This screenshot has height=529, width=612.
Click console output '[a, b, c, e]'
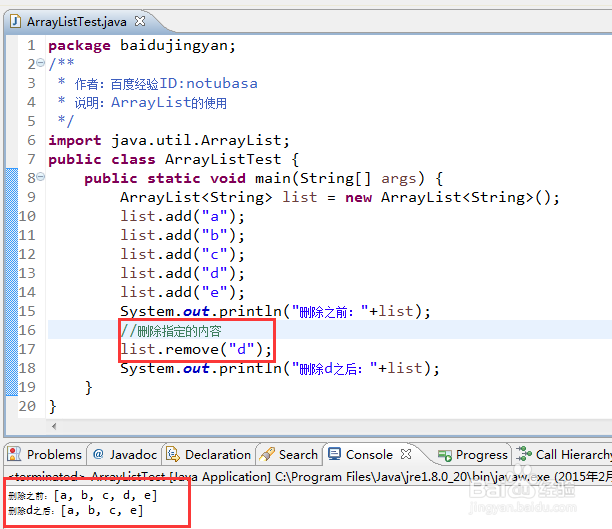[x=102, y=510]
